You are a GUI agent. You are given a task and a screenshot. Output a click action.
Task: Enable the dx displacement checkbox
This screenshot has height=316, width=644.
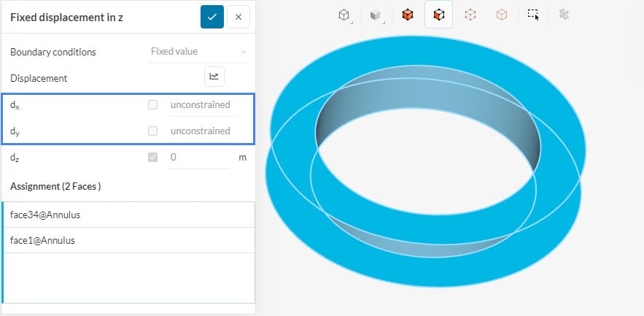tap(152, 105)
